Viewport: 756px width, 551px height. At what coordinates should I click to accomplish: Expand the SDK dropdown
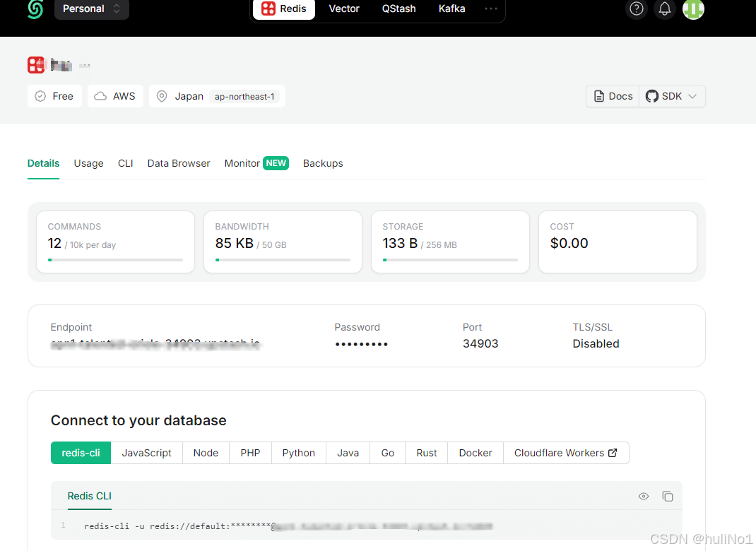672,96
